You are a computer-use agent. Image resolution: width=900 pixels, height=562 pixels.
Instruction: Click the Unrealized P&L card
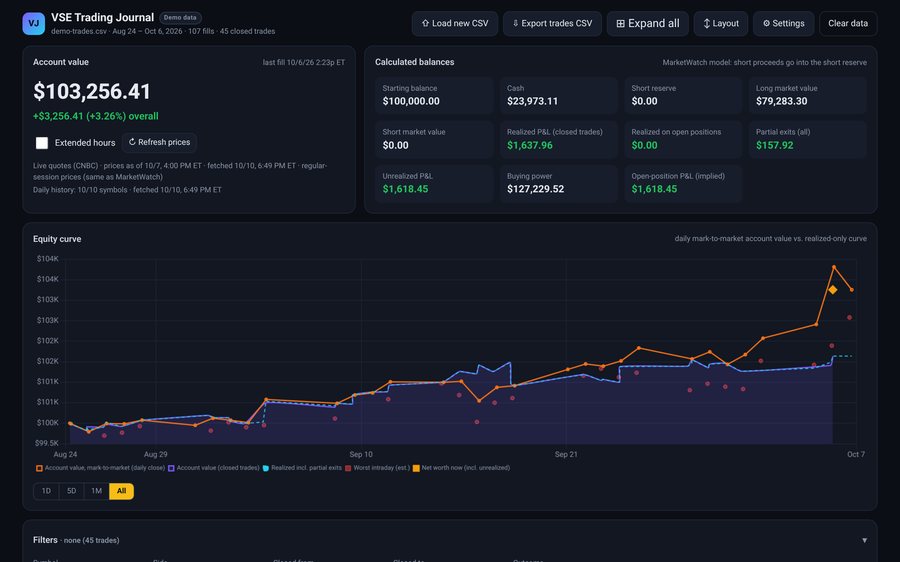point(435,184)
